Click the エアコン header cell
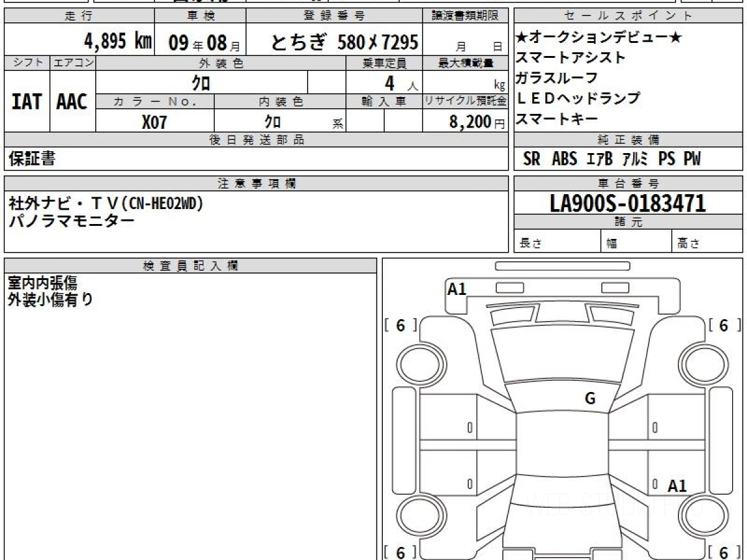The width and height of the screenshot is (747, 560). (x=73, y=63)
